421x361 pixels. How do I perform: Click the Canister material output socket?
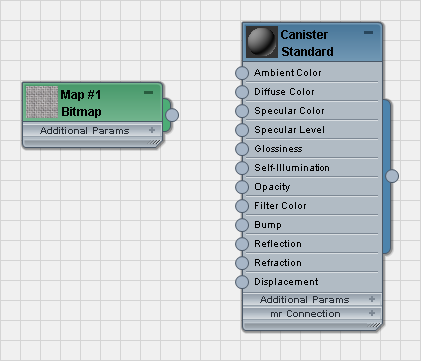click(x=392, y=176)
